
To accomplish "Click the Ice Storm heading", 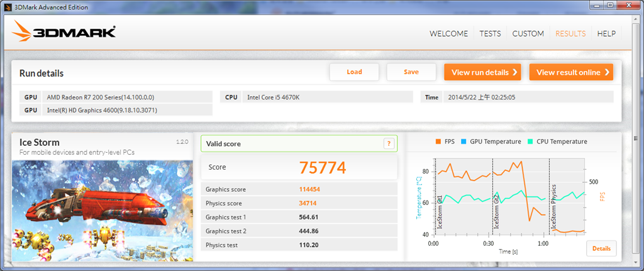I will (40, 143).
